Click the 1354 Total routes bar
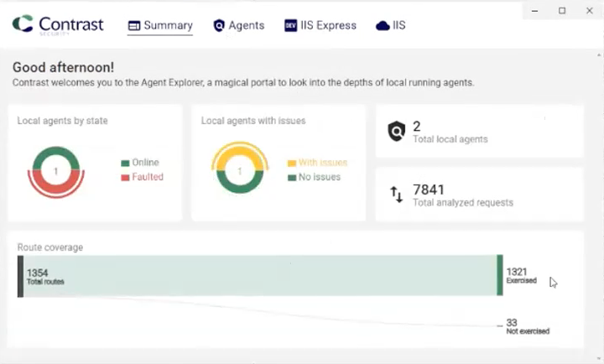Viewport: 604px width, 364px height. point(252,276)
